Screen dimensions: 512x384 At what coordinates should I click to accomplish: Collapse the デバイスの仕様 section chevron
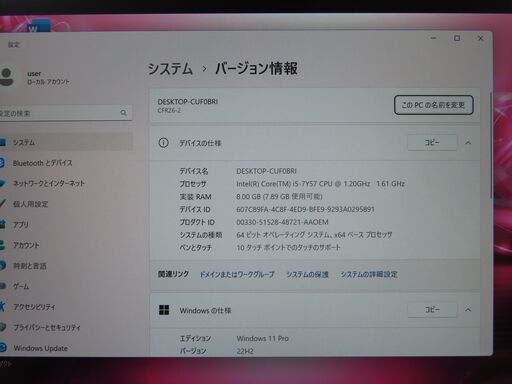point(468,143)
